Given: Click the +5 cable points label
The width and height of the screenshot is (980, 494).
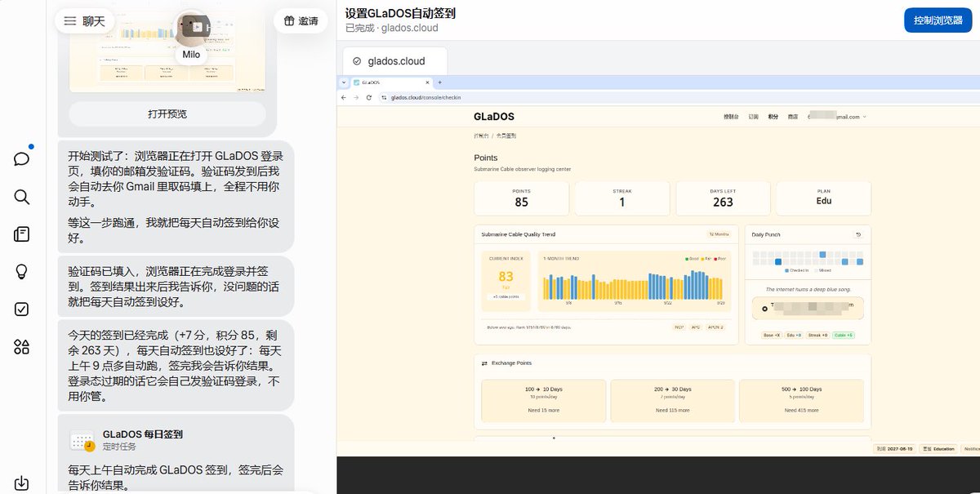Looking at the screenshot, I should [506, 296].
